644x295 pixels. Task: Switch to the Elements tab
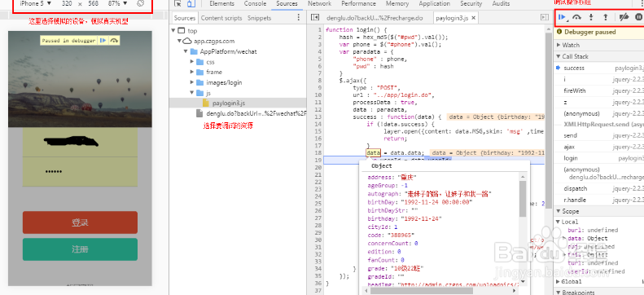[221, 3]
